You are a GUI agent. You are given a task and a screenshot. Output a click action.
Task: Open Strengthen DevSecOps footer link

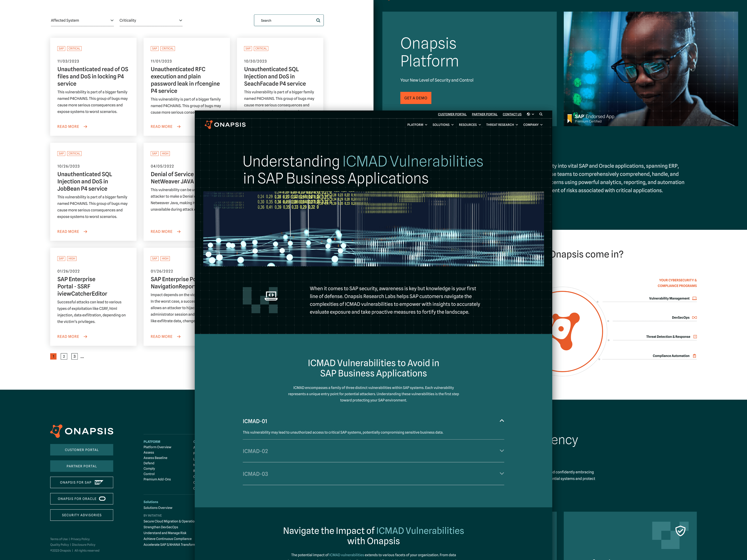161,527
